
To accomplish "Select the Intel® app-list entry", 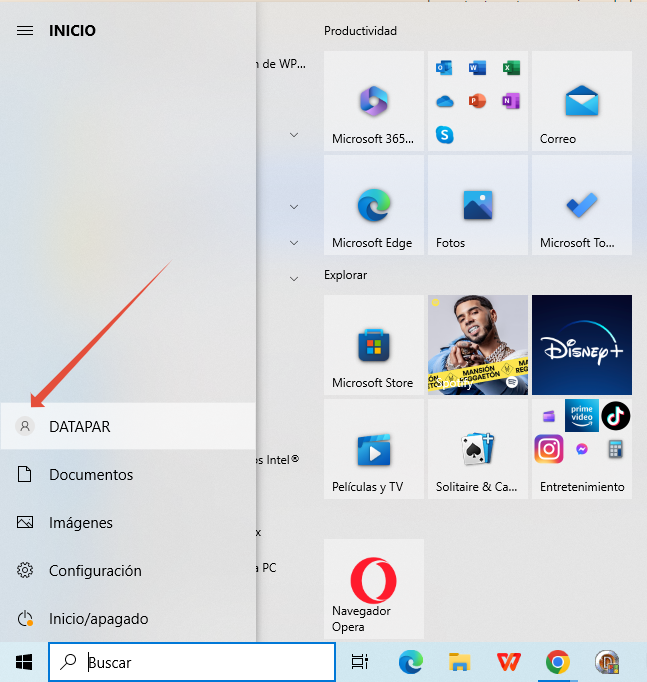I will 278,460.
